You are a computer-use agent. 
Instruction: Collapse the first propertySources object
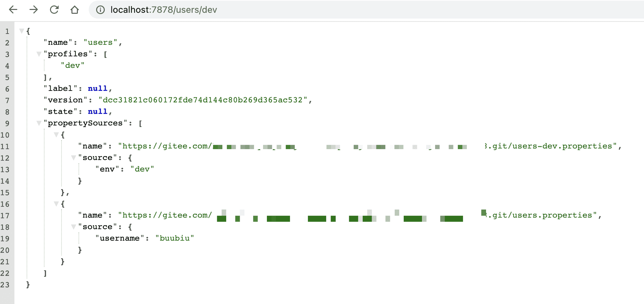coord(56,135)
